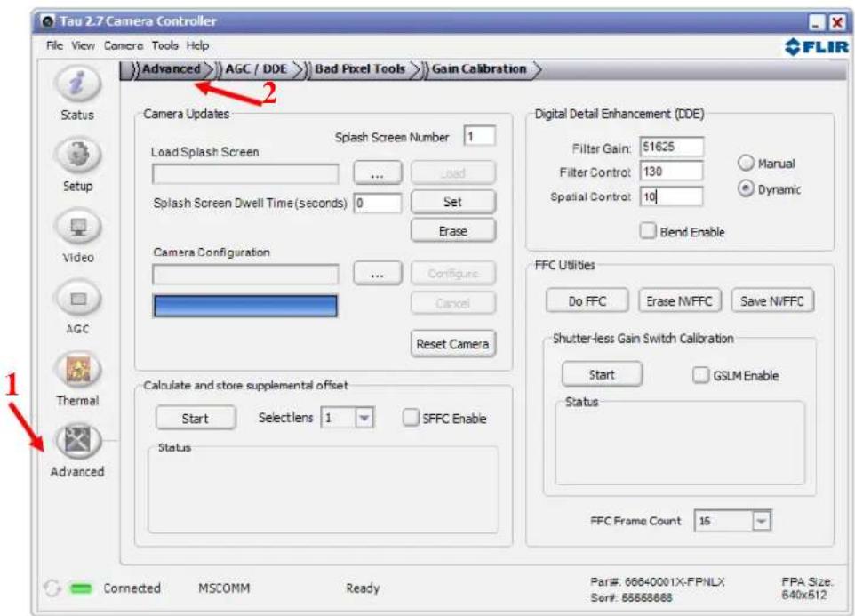Click the gain switch calibration Status box
The image size is (855, 616).
point(679,443)
